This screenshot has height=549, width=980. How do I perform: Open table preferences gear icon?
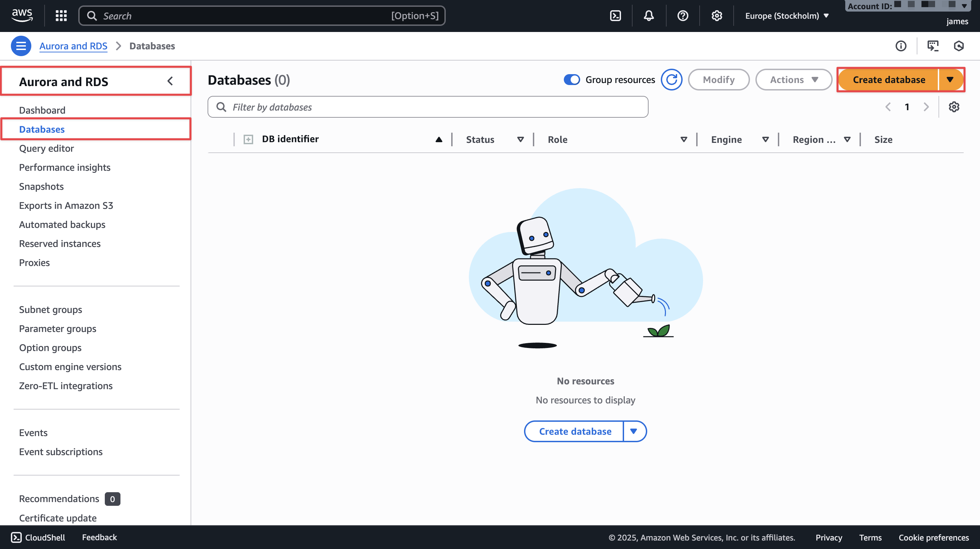tap(953, 107)
